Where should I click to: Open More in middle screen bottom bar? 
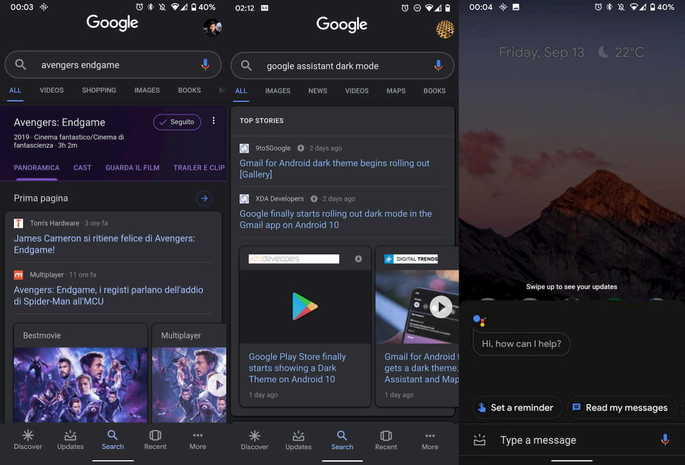click(430, 440)
